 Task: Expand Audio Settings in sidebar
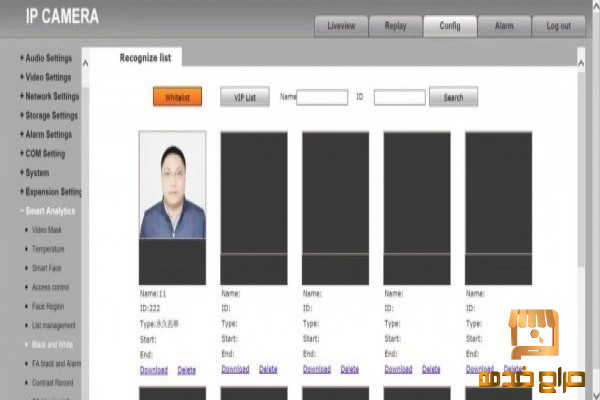46,58
